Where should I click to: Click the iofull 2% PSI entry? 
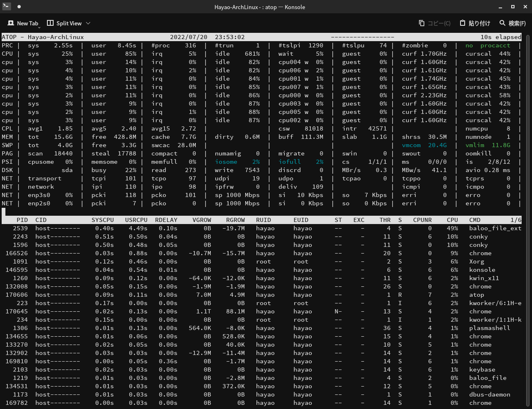pyautogui.click(x=301, y=162)
